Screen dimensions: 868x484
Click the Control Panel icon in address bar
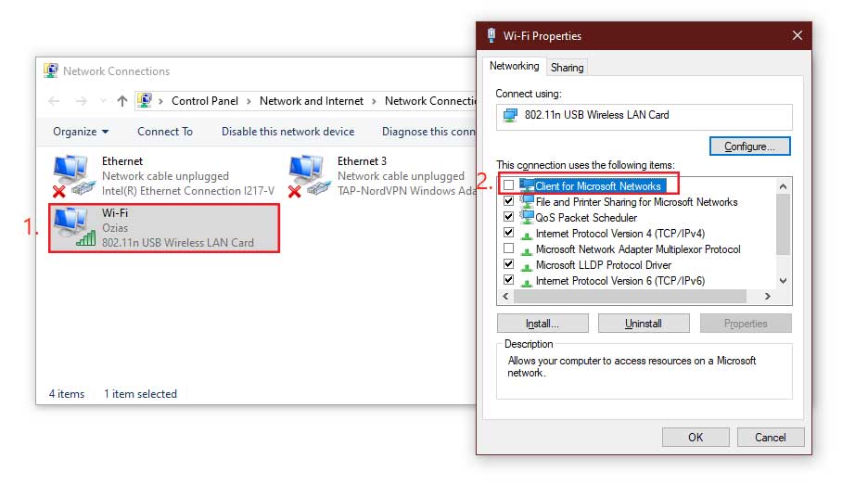tap(145, 100)
